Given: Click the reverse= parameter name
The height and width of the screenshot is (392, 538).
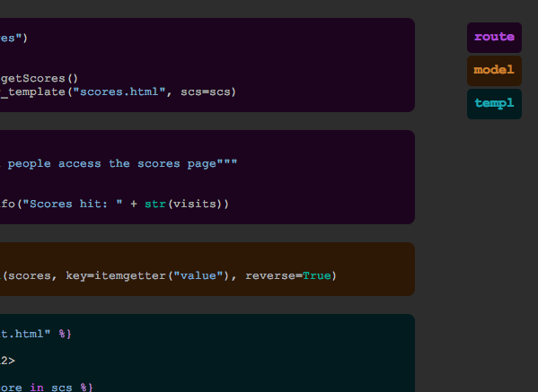Looking at the screenshot, I should pyautogui.click(x=274, y=276).
